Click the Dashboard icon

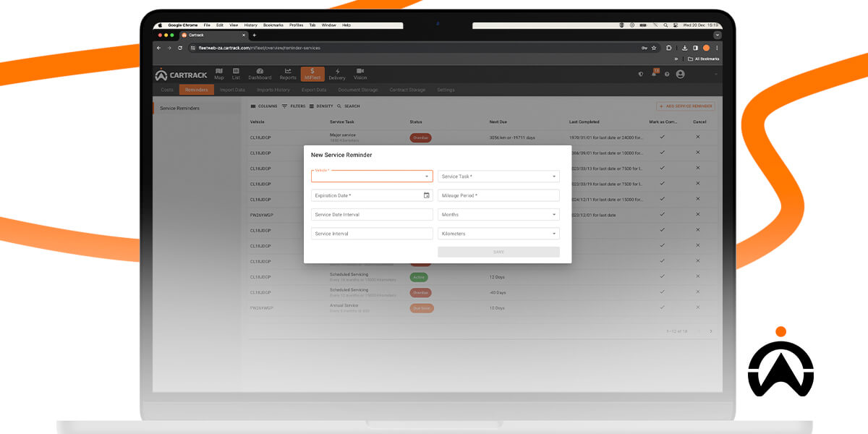pos(260,72)
